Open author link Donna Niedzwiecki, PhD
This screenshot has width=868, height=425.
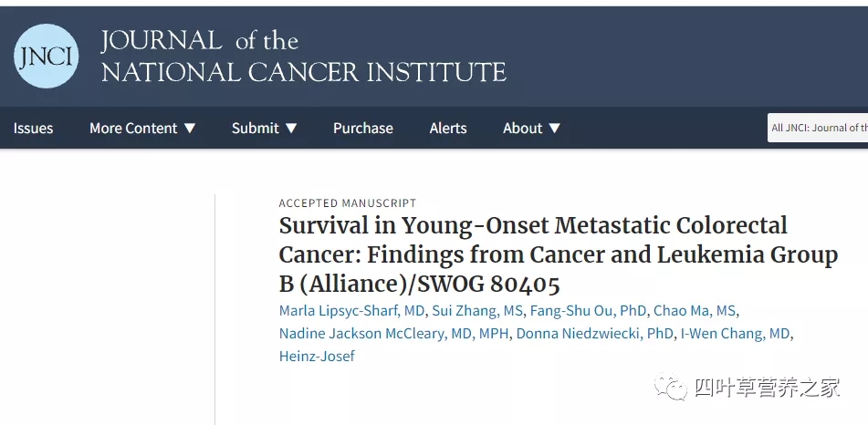click(594, 334)
